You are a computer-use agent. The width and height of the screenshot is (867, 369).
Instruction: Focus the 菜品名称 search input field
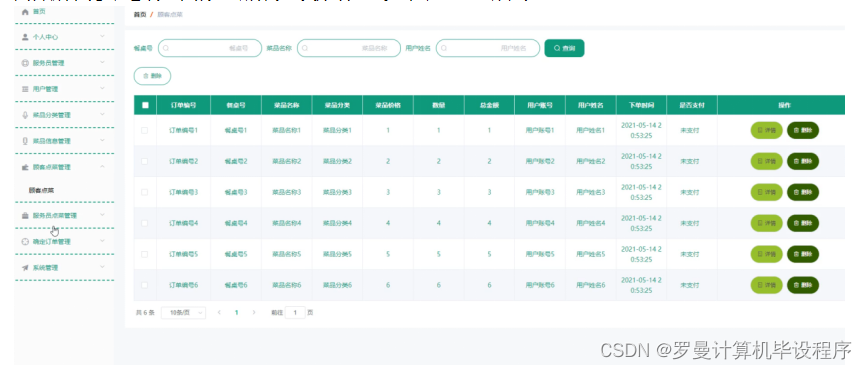pos(349,48)
